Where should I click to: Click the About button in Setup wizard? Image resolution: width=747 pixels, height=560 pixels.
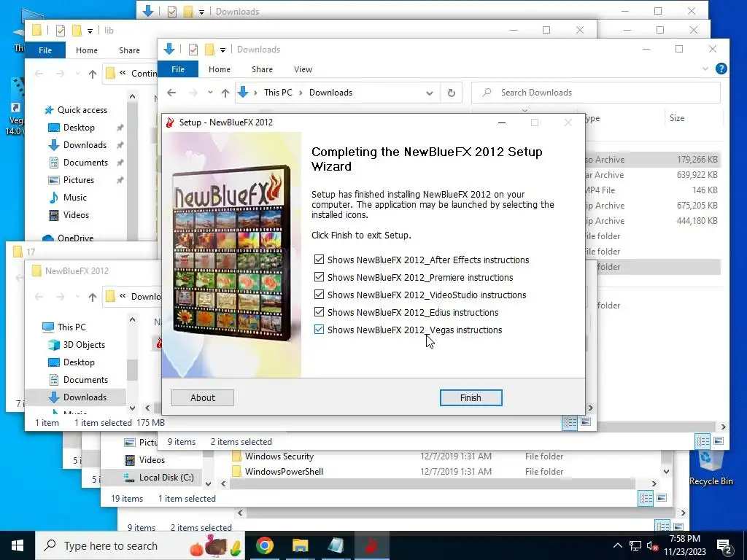203,397
